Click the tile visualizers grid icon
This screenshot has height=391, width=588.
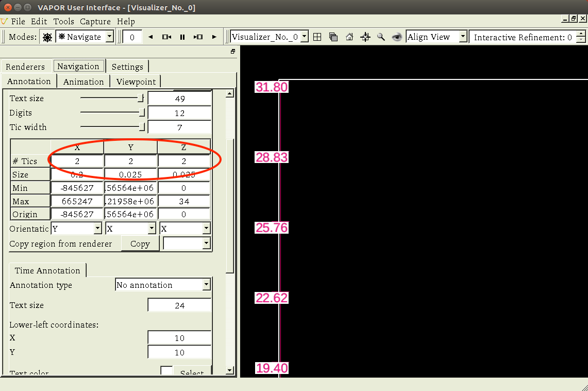coord(317,37)
